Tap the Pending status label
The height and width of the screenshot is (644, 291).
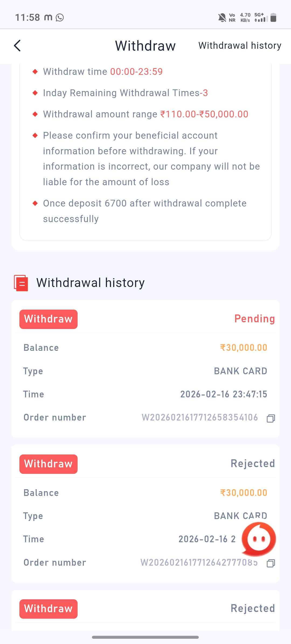(254, 319)
